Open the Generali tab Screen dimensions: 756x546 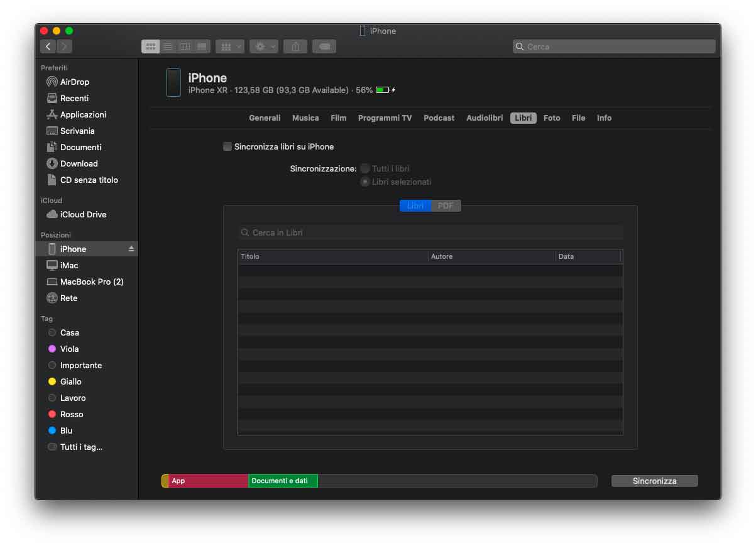pyautogui.click(x=265, y=118)
